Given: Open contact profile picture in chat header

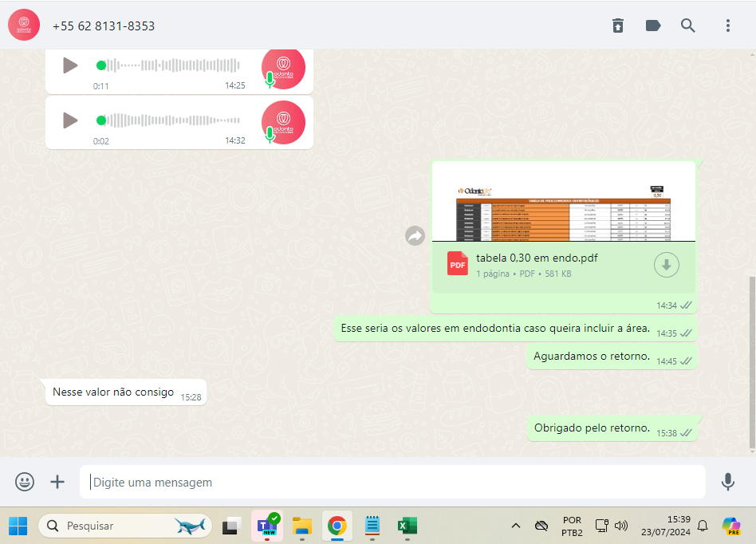Looking at the screenshot, I should click(x=24, y=25).
